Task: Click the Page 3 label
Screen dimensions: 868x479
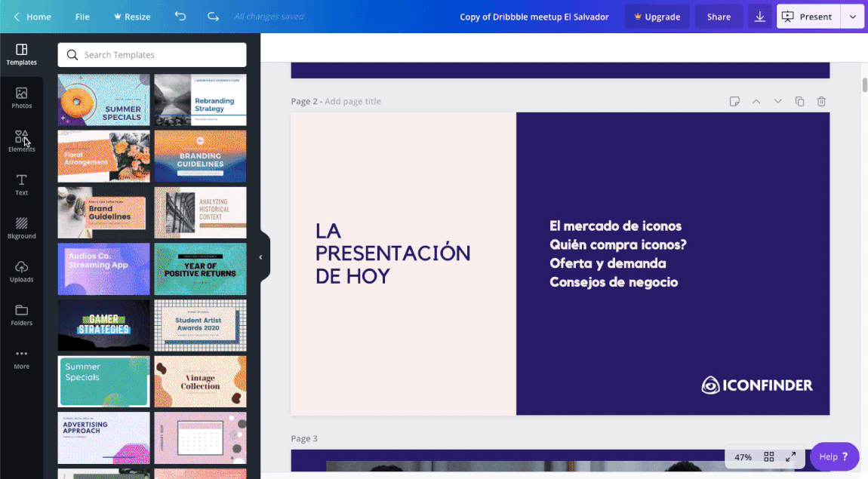Action: tap(304, 438)
